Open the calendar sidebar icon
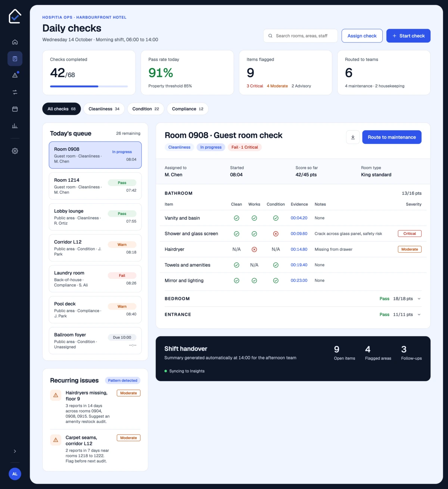 [x=15, y=109]
